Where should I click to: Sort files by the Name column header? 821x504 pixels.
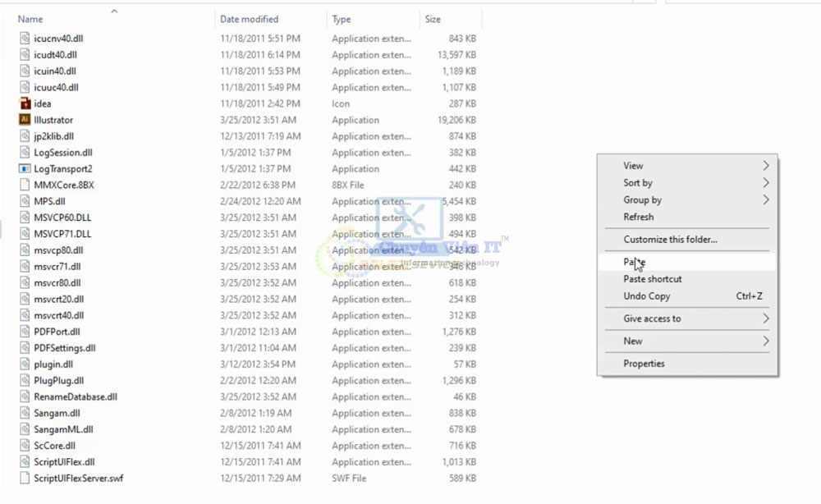click(x=30, y=19)
